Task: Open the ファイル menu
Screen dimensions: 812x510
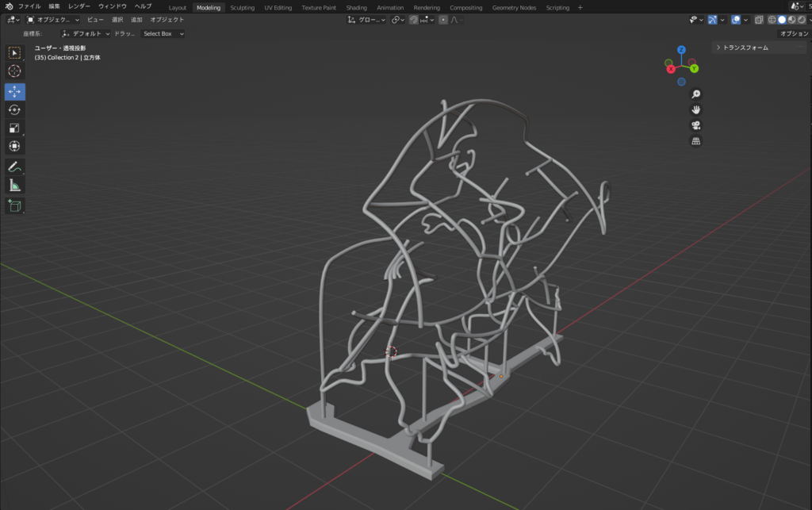Action: 29,6
